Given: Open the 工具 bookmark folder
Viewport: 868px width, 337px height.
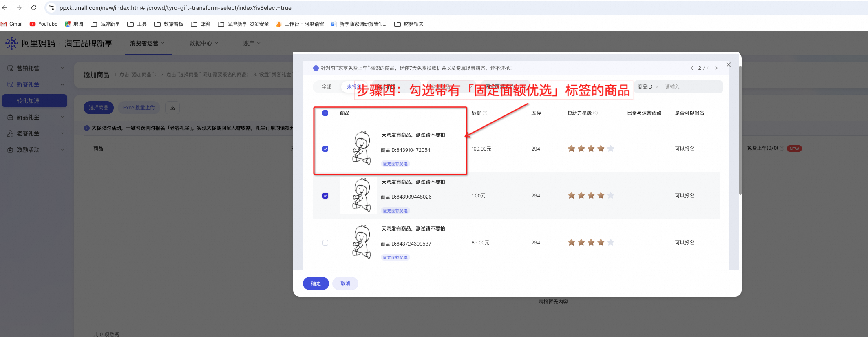Looking at the screenshot, I should 137,24.
